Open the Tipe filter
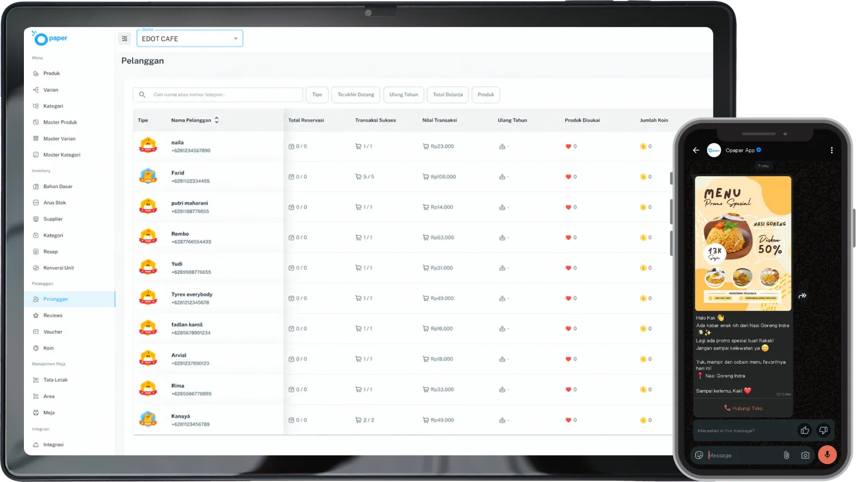This screenshot has height=482, width=868. (x=317, y=94)
